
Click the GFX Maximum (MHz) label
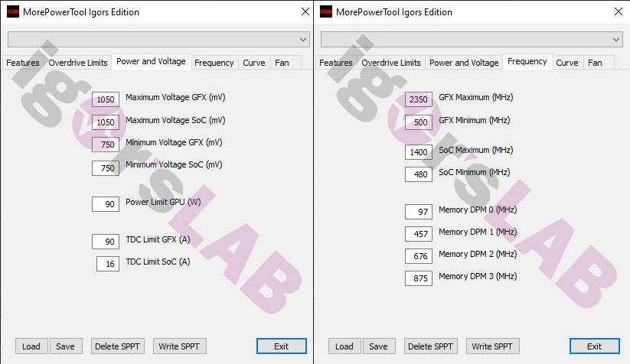pyautogui.click(x=475, y=98)
